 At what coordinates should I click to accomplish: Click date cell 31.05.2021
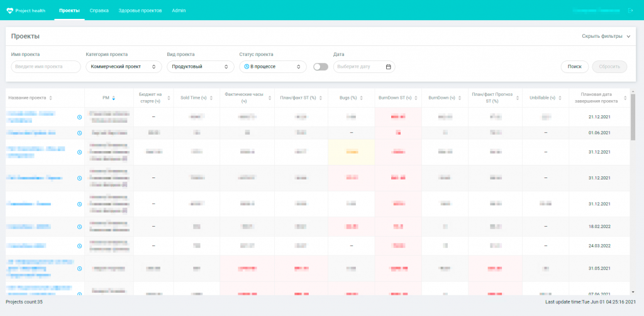pos(599,268)
